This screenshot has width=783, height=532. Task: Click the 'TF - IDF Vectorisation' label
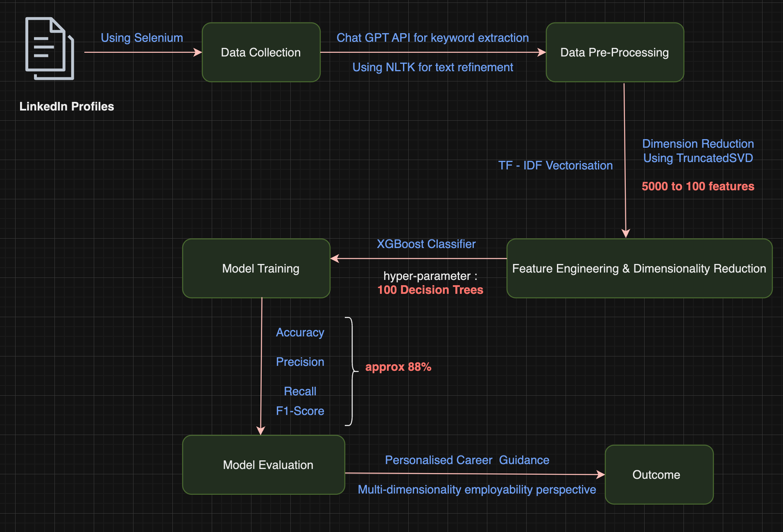[x=555, y=165]
